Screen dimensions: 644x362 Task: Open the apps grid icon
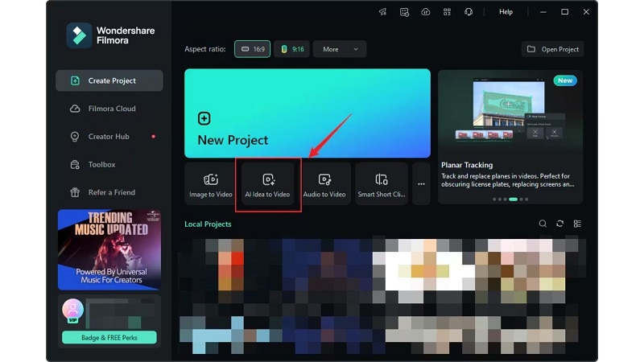click(x=447, y=12)
